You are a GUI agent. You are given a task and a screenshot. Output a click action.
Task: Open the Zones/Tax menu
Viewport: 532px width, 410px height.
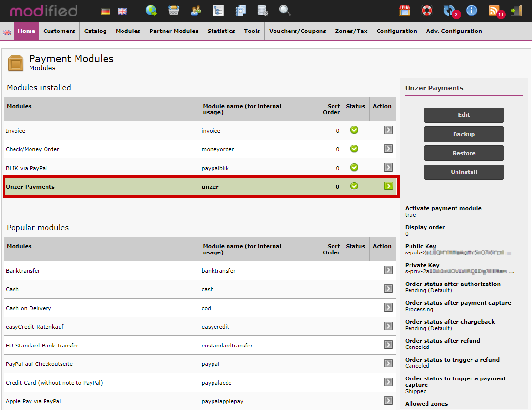351,31
